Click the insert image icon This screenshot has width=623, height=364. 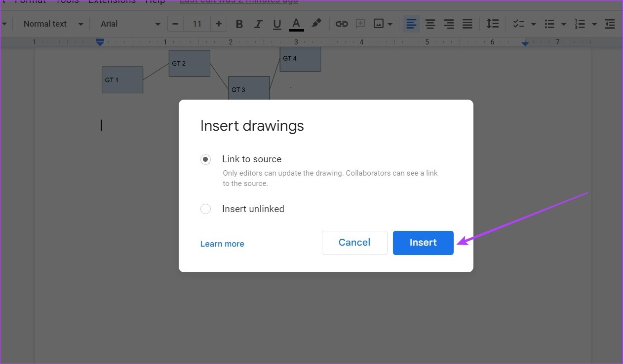pos(379,24)
